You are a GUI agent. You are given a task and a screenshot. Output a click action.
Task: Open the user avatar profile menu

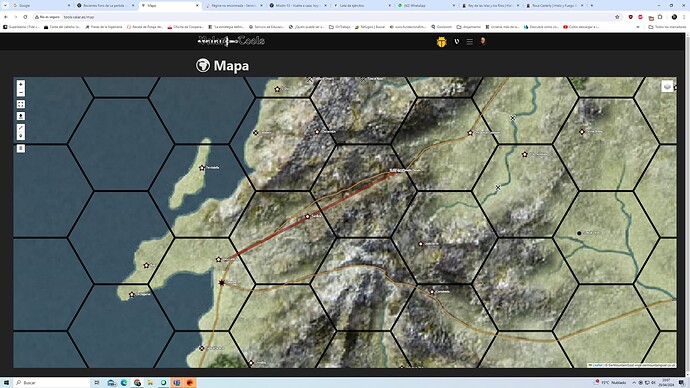pos(483,41)
